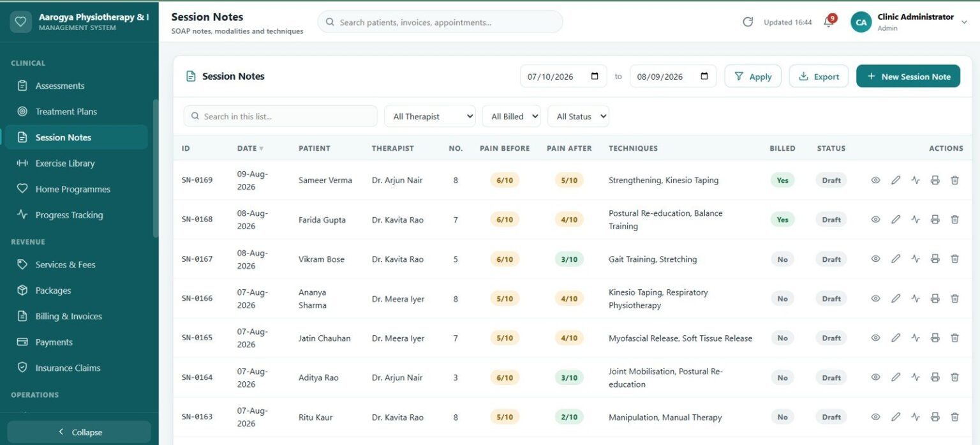The image size is (980, 445).
Task: Navigate to Home Programmes
Action: pos(77,189)
